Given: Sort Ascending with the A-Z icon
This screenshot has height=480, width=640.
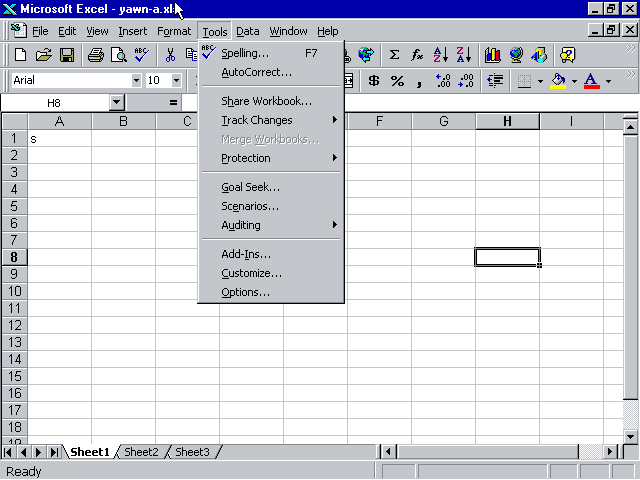Looking at the screenshot, I should 440,55.
